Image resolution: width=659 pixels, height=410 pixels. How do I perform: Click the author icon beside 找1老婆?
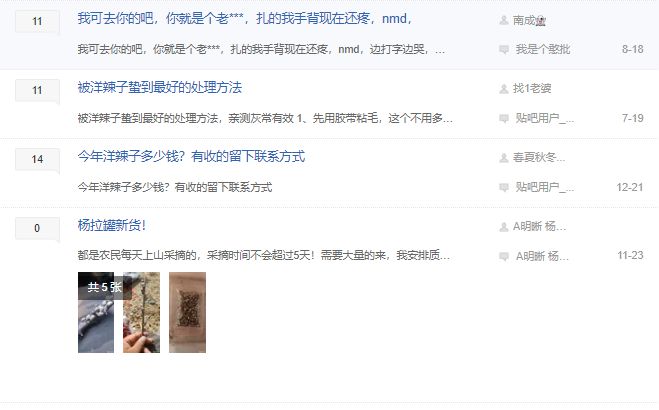click(x=503, y=89)
